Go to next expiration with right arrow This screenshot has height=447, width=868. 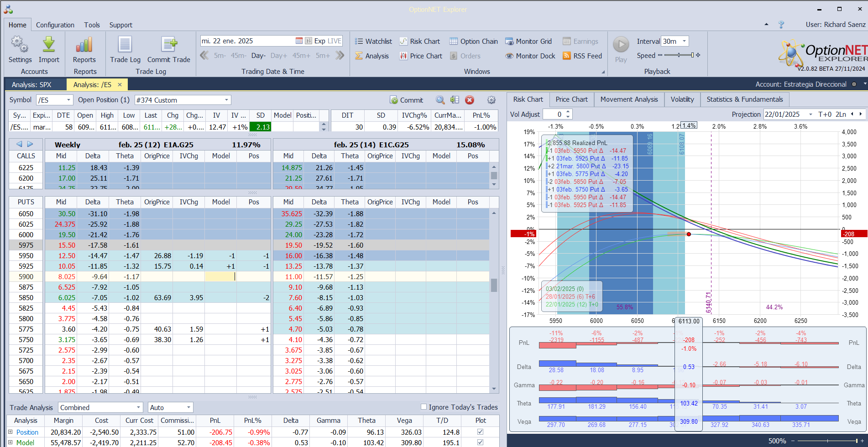(30, 144)
